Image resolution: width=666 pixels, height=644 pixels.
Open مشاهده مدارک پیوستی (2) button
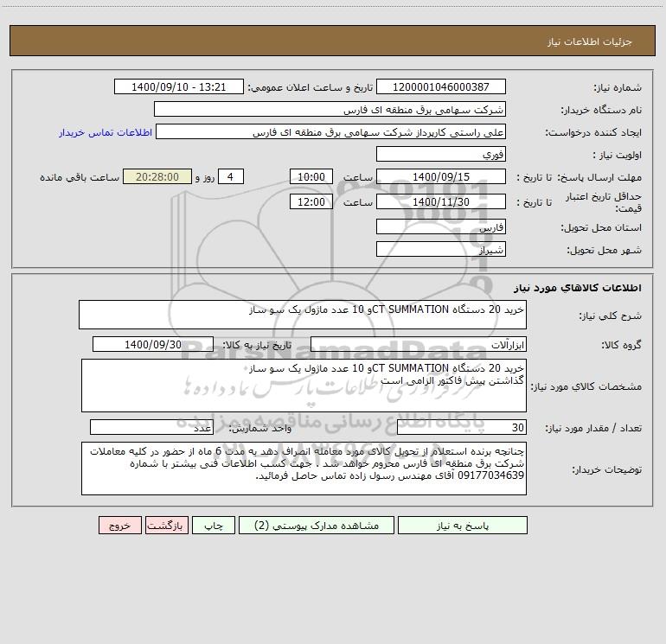(317, 525)
